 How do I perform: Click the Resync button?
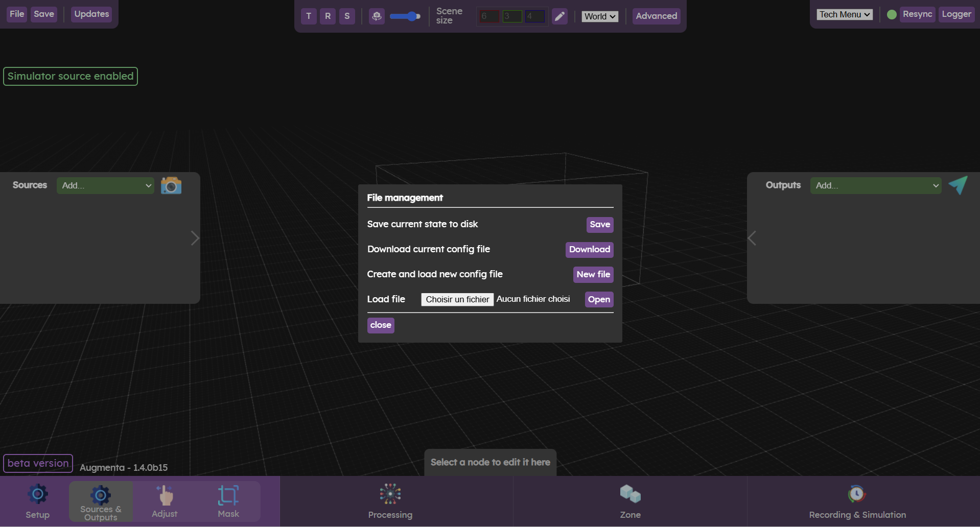(x=917, y=14)
